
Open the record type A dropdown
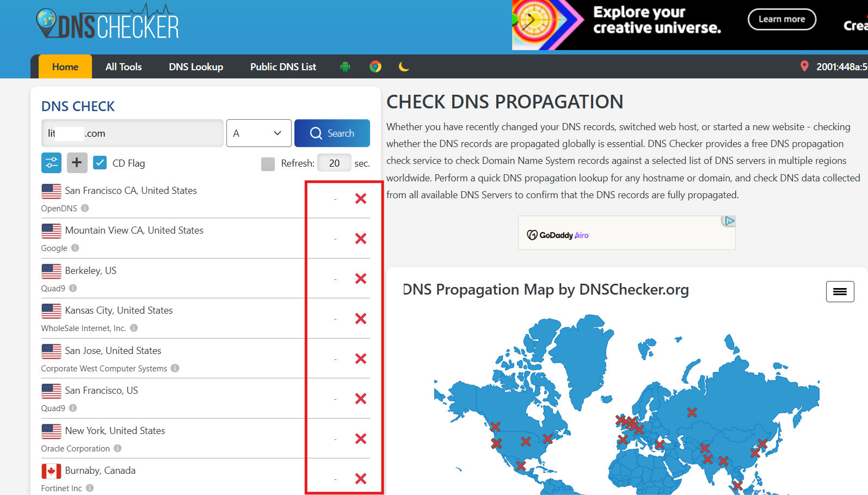(258, 133)
